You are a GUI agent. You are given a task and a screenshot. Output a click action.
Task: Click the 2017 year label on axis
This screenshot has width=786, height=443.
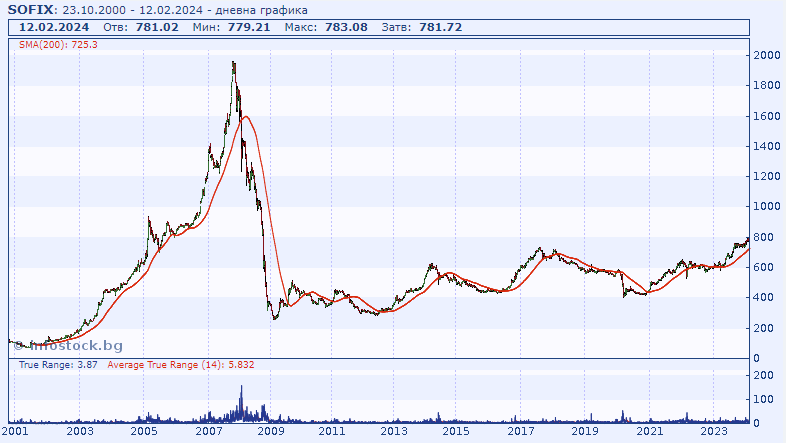pos(520,431)
